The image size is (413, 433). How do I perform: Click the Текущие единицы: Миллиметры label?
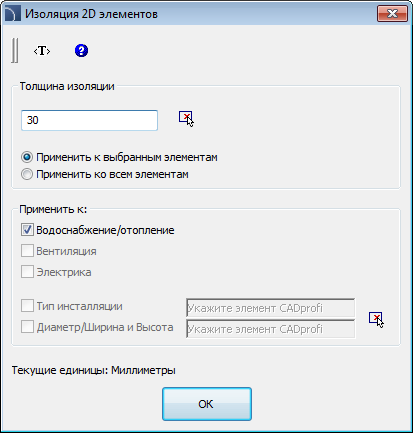click(94, 370)
